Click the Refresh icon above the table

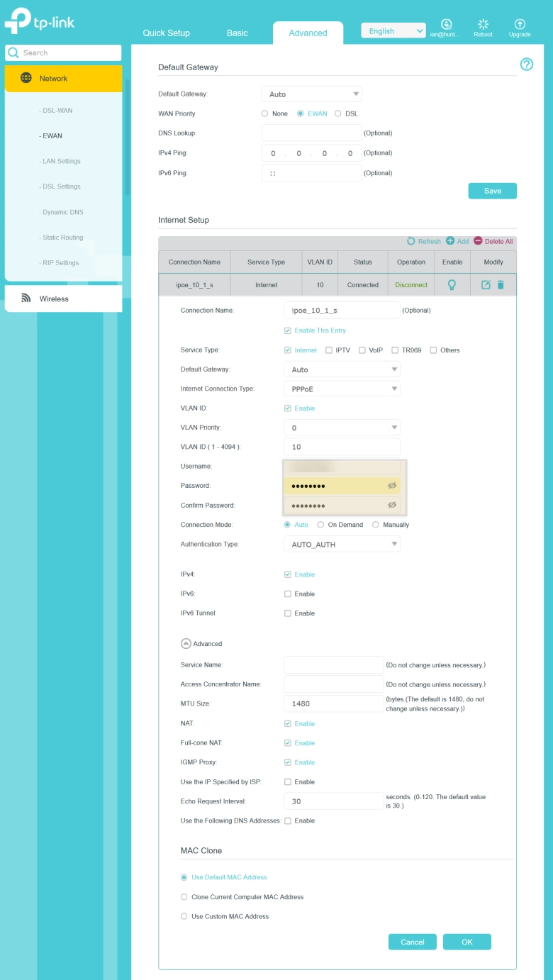pos(410,241)
